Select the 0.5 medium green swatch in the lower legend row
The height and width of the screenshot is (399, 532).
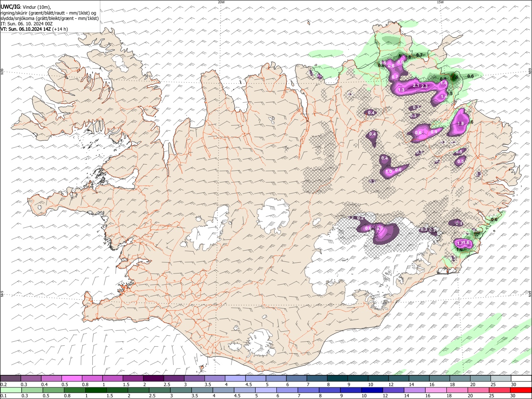pyautogui.click(x=54, y=390)
